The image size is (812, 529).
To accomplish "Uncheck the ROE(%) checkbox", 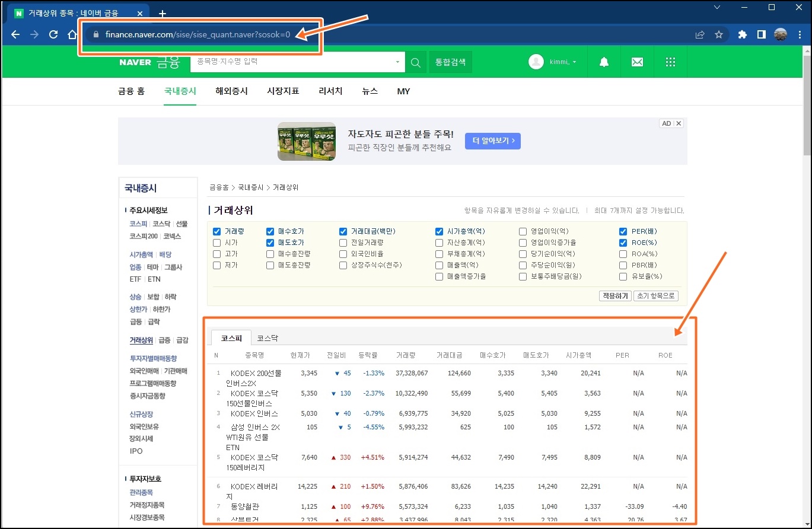I will click(x=623, y=243).
